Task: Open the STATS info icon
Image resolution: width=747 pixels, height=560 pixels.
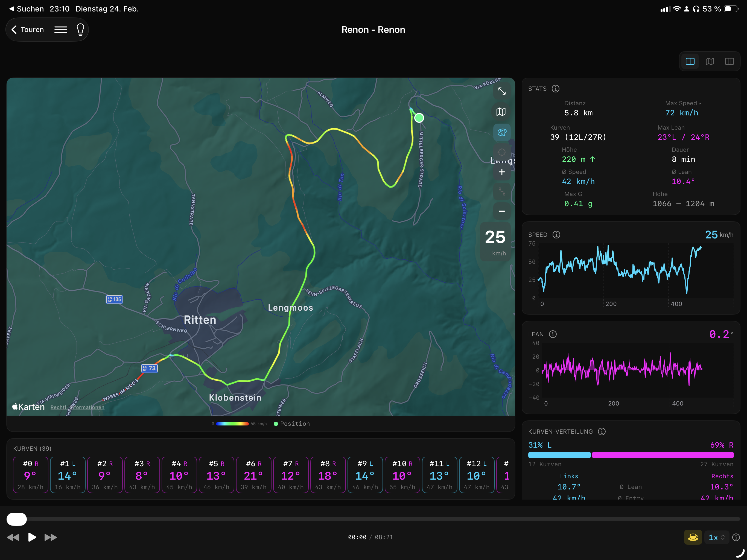Action: coord(556,89)
